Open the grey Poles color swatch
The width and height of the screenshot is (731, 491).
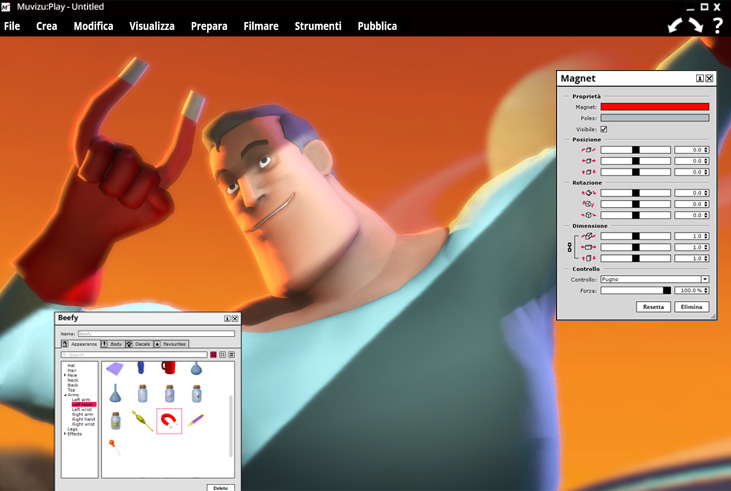pyautogui.click(x=655, y=118)
